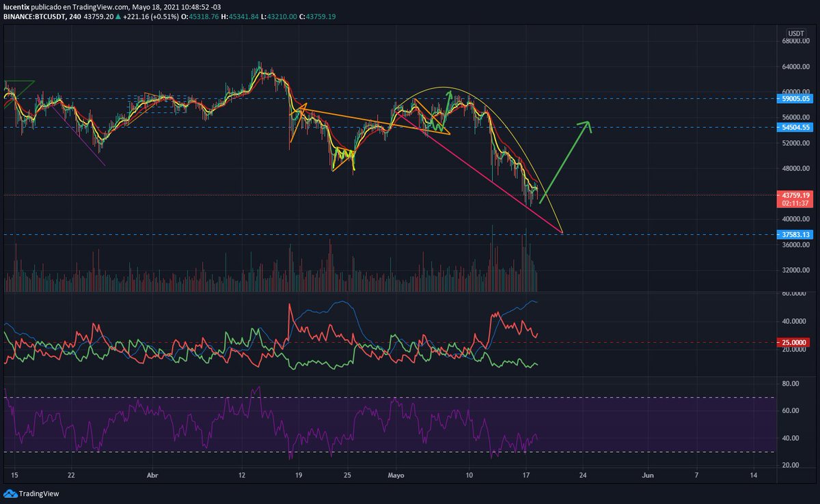Click the TradingView cloud logo icon

click(x=10, y=493)
